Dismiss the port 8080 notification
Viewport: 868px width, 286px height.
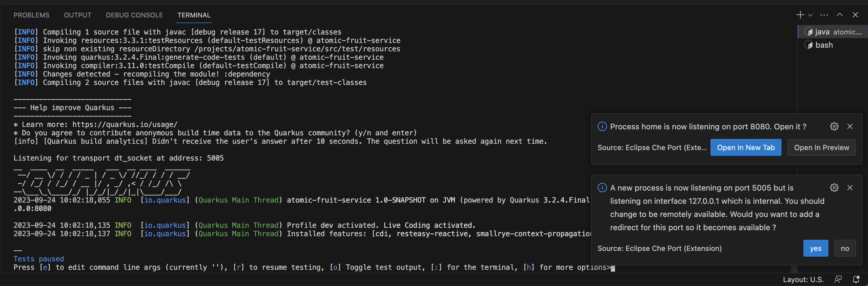point(850,127)
